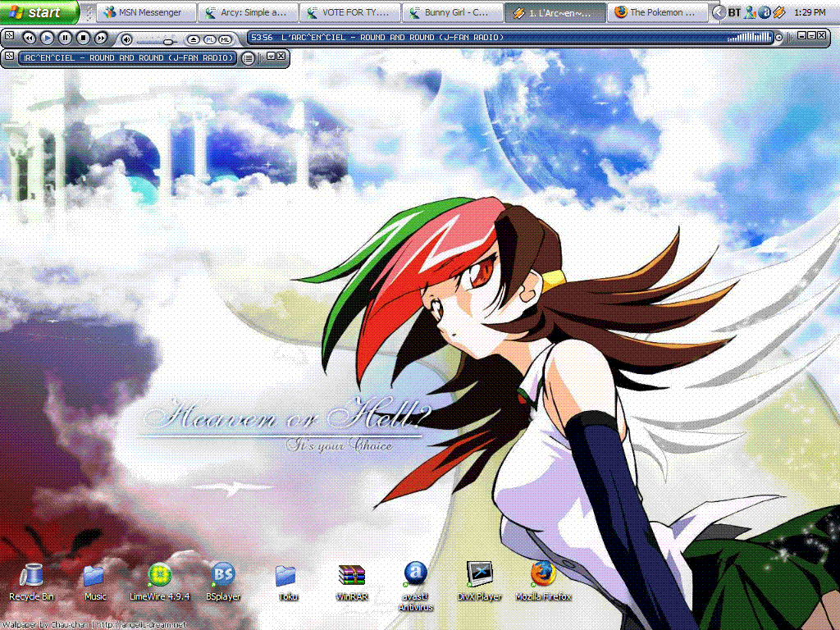The width and height of the screenshot is (840, 630).
Task: Click the playlist's list options button
Action: [x=248, y=58]
